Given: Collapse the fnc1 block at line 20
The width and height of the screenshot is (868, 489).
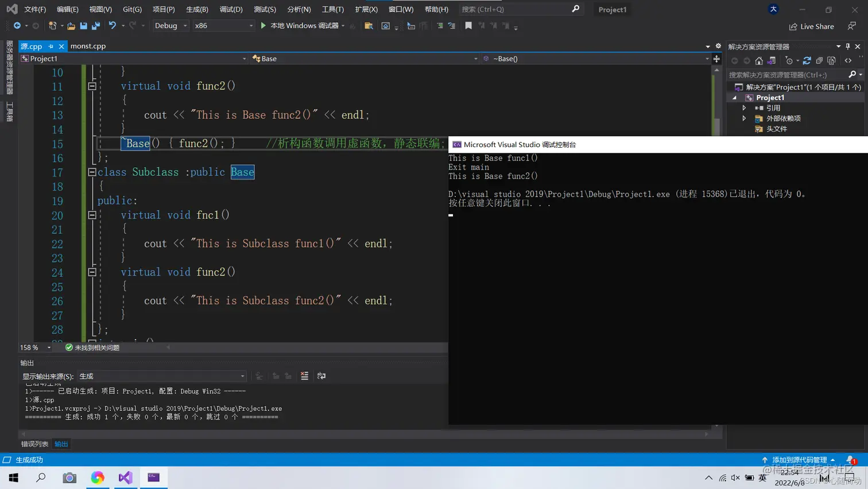Looking at the screenshot, I should [x=92, y=215].
